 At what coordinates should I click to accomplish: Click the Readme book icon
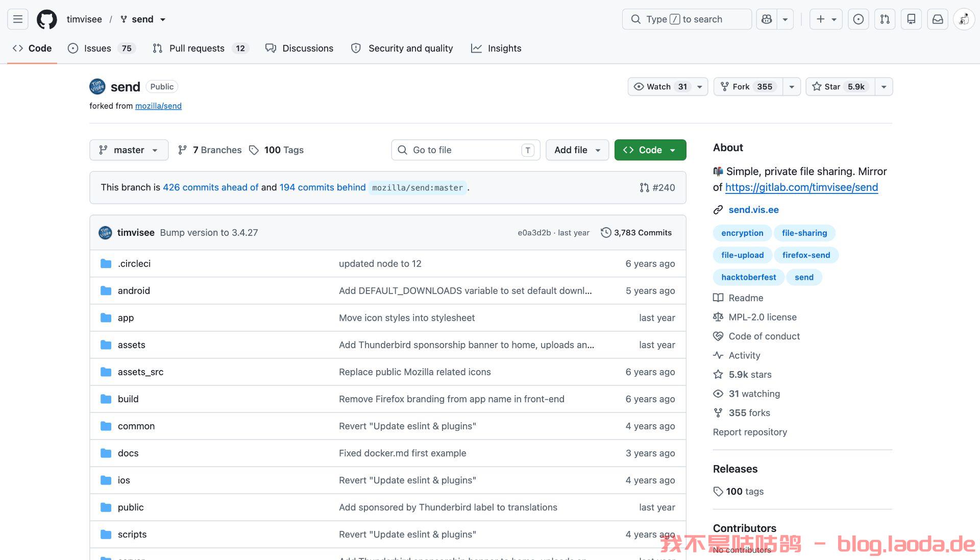coord(718,298)
